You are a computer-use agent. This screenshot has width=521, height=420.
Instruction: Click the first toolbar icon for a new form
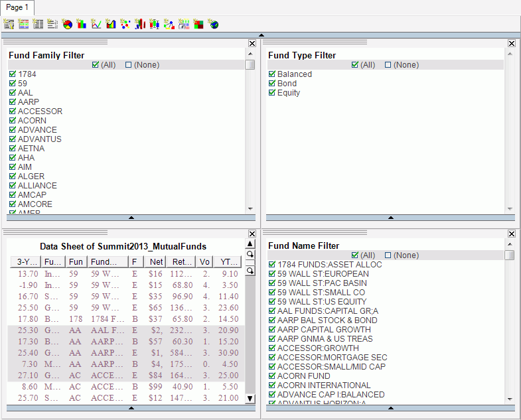pos(9,25)
